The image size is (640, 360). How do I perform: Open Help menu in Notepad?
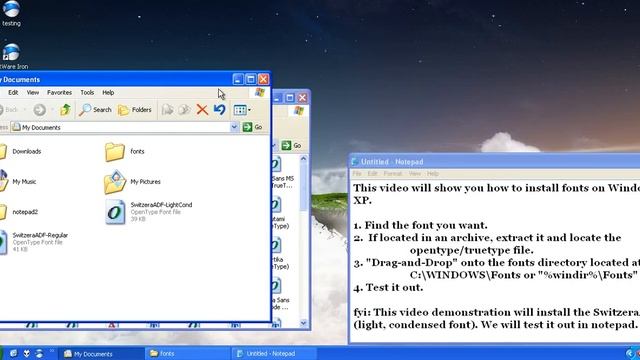point(433,173)
